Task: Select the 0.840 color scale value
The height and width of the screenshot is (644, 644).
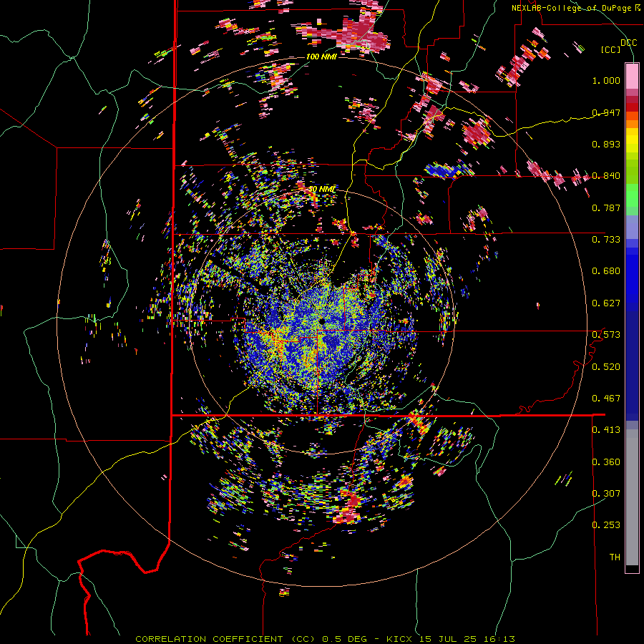Action: 606,176
